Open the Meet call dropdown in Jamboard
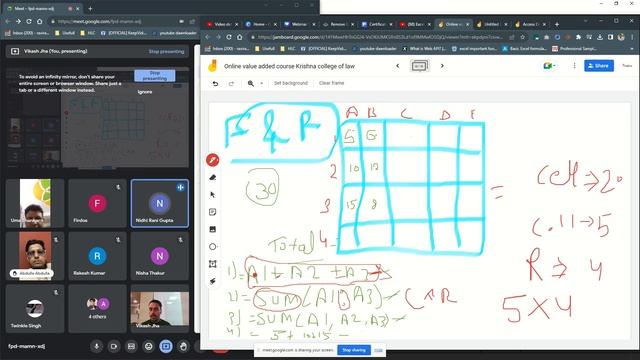This screenshot has width=640, height=360. coord(549,66)
